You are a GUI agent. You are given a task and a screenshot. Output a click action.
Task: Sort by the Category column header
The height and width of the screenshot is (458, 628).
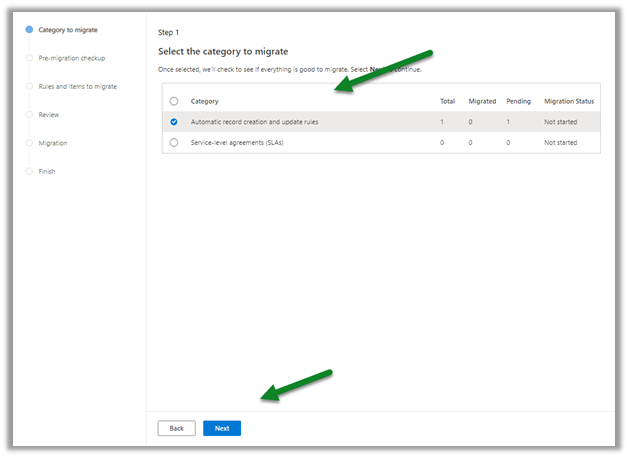pos(205,101)
